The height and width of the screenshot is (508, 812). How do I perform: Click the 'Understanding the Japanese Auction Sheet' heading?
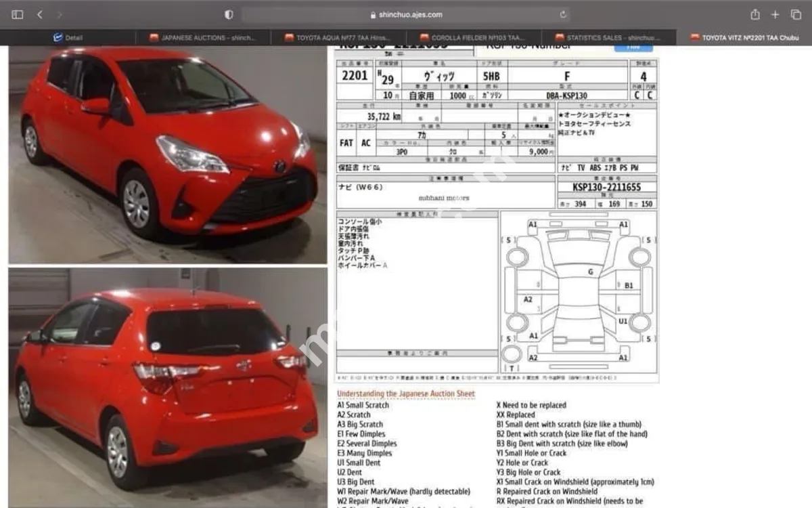pyautogui.click(x=406, y=394)
